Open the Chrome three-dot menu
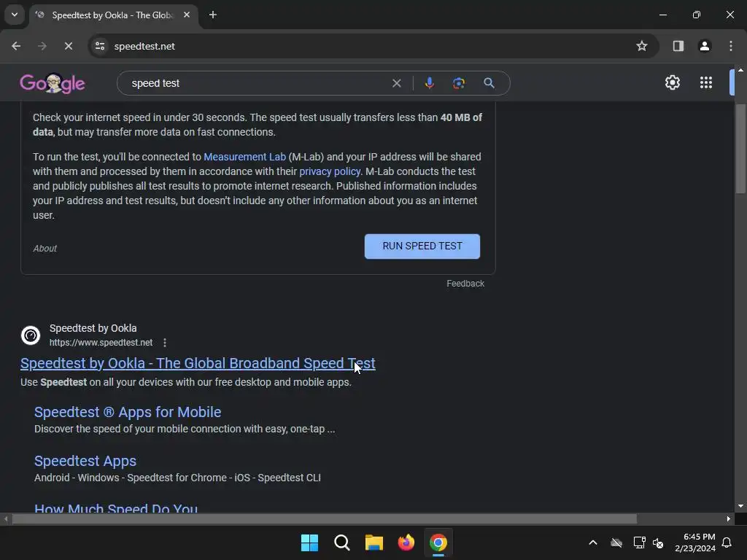747x560 pixels. (730, 46)
